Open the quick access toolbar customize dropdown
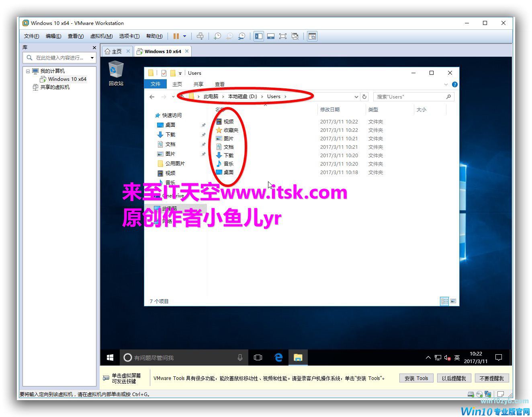This screenshot has height=417, width=532. [180, 73]
